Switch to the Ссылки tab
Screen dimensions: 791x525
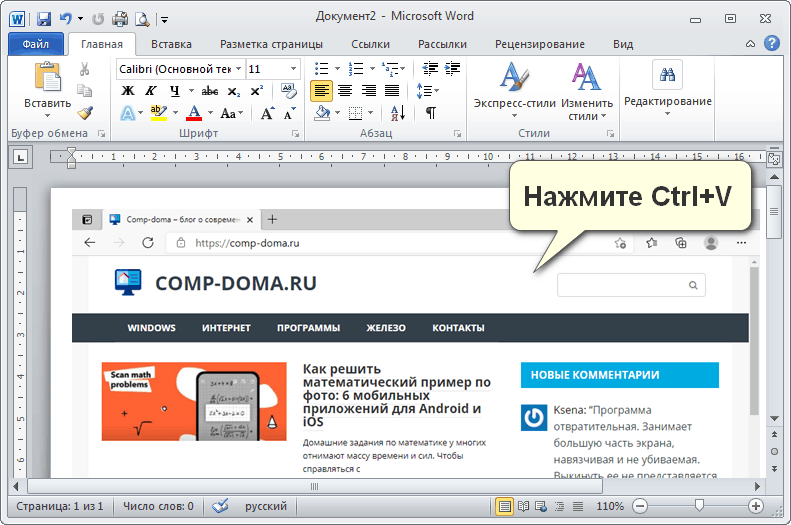pos(370,44)
